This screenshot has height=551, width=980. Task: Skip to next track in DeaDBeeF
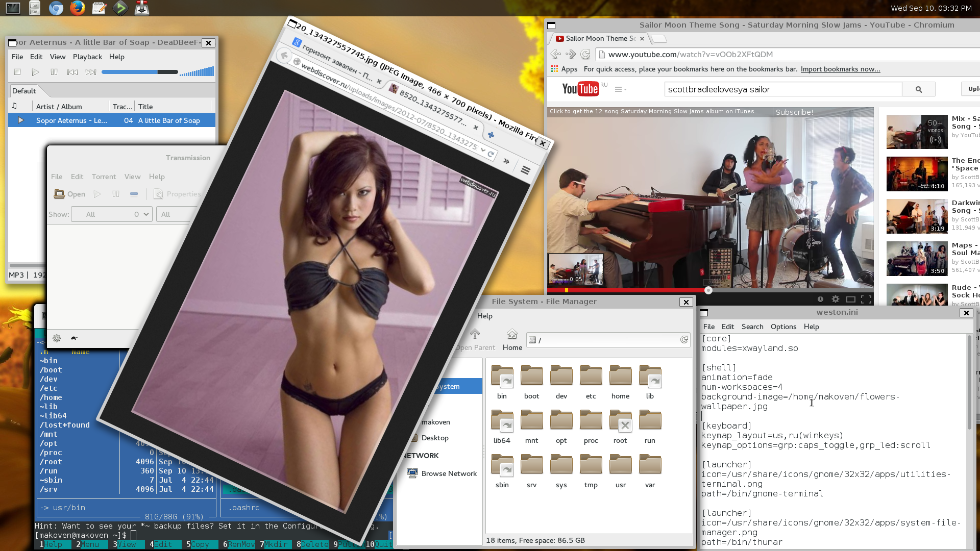(x=91, y=72)
